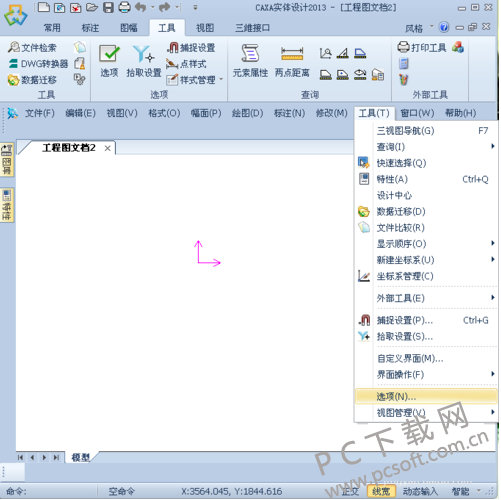Toggle 正交 orthogonal mode in status bar
Screen dimensions: 501x500
click(350, 491)
